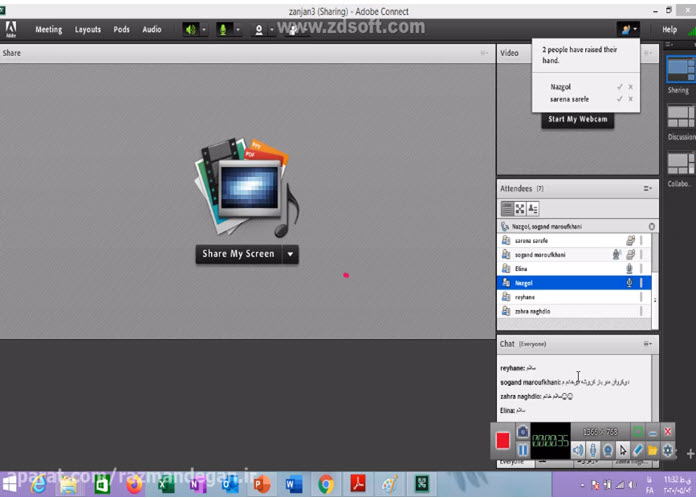Open the Meeting menu
This screenshot has width=696, height=498.
click(49, 29)
